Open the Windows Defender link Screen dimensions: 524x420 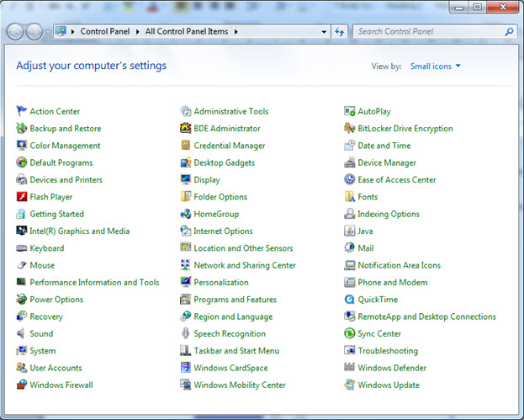tap(392, 368)
